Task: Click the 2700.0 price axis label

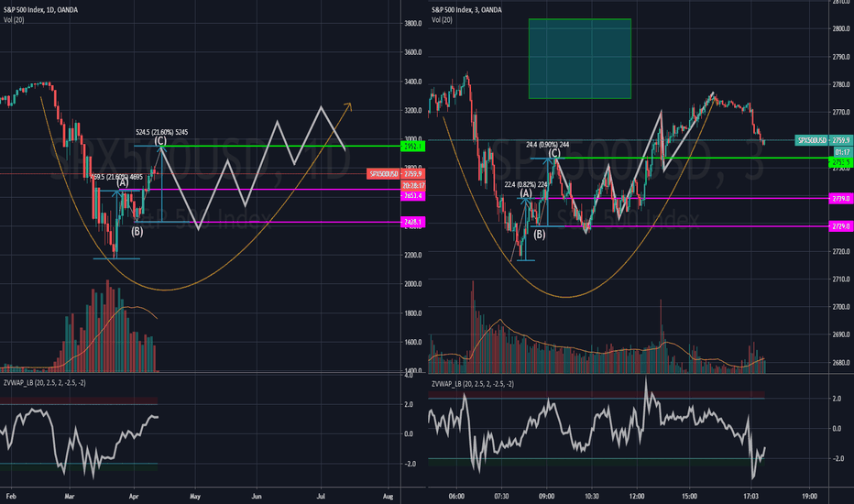Action: (x=841, y=307)
